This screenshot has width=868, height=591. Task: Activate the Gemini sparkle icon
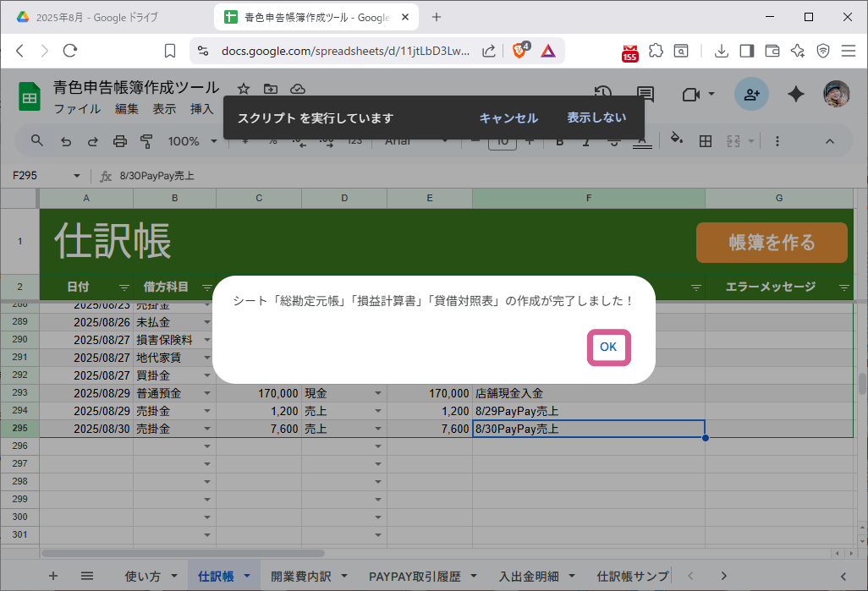coord(795,95)
